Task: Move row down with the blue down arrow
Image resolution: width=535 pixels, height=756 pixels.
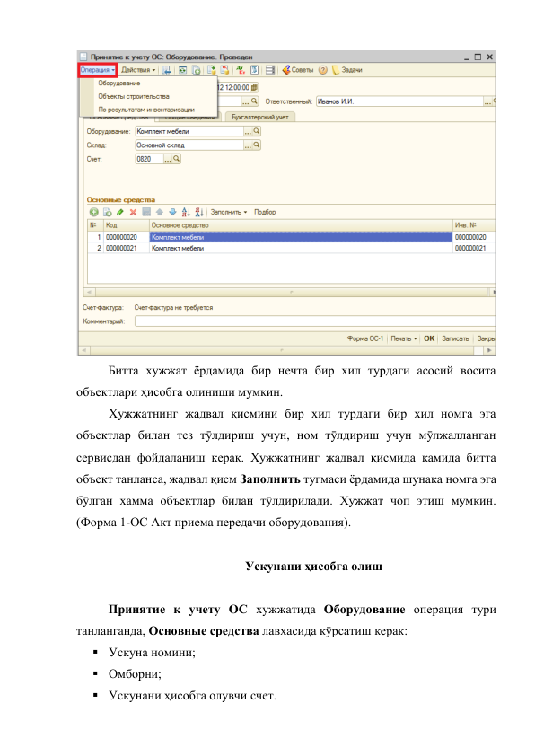Action: [172, 212]
